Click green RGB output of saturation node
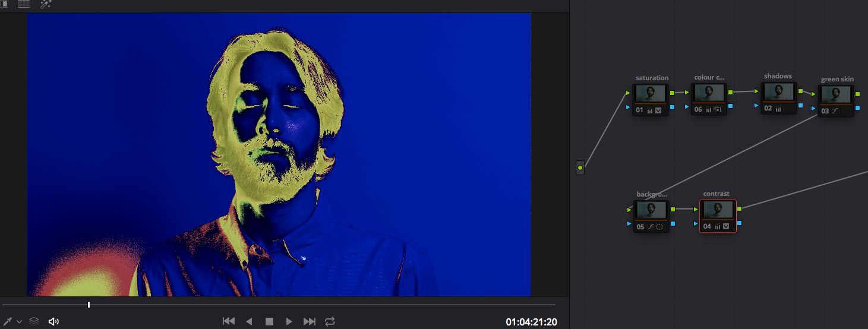This screenshot has height=329, width=868. pos(672,93)
